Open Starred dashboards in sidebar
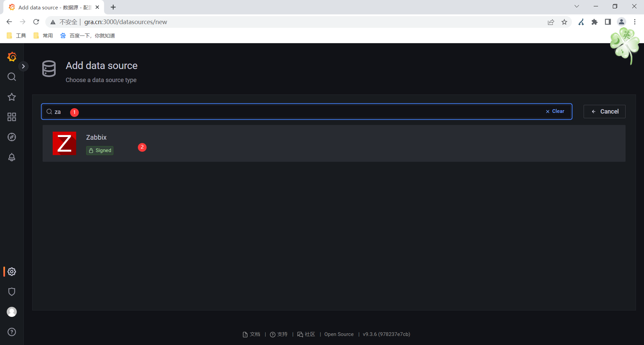This screenshot has width=644, height=345. (x=12, y=97)
